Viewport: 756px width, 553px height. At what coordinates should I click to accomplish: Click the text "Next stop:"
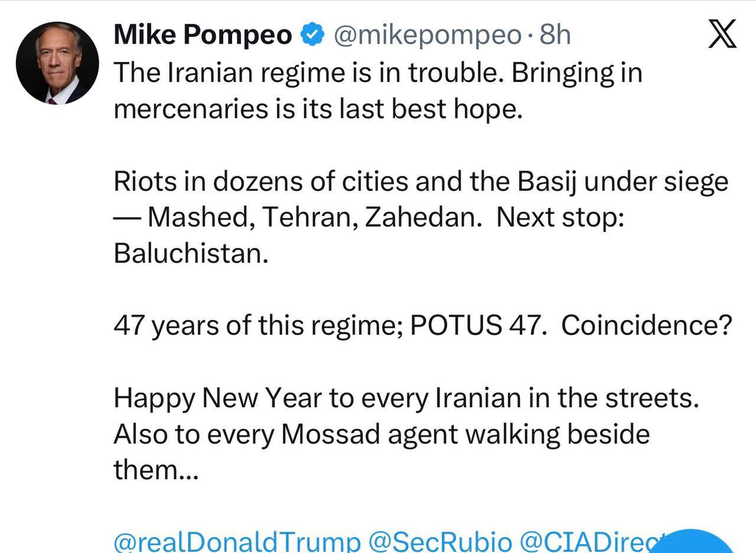coord(560,218)
